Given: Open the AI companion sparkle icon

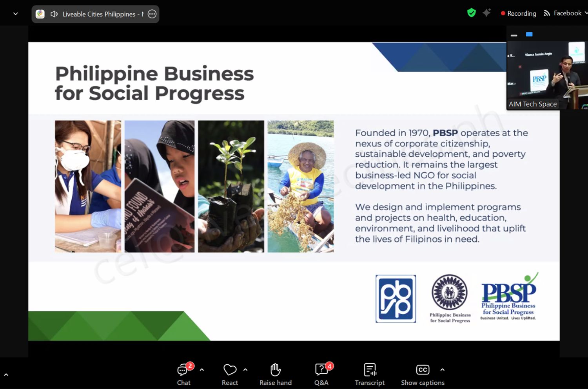Looking at the screenshot, I should click(x=487, y=13).
